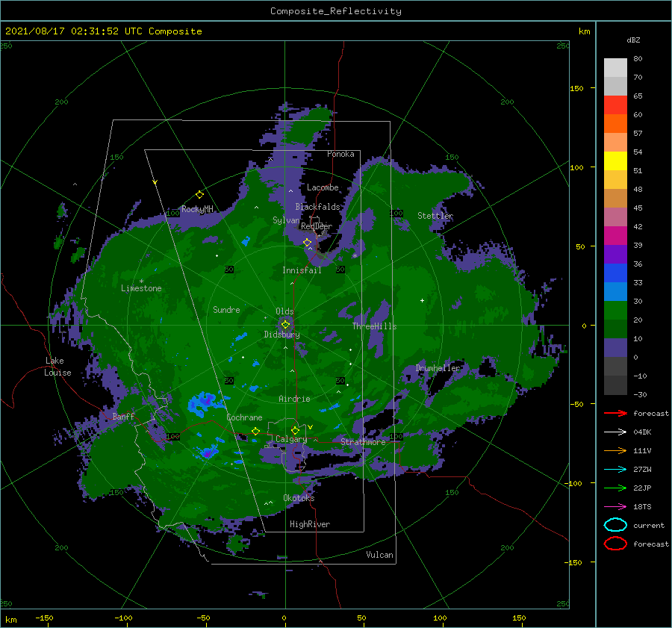Screen dimensions: 672x628
Task: Click the 100 tick on the right axis
Action: coord(576,167)
